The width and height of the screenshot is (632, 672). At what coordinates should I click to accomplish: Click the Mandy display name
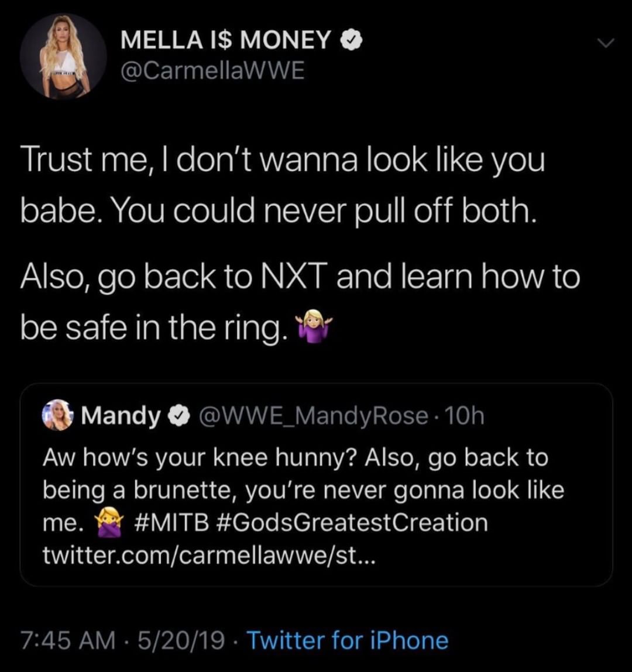point(121,416)
